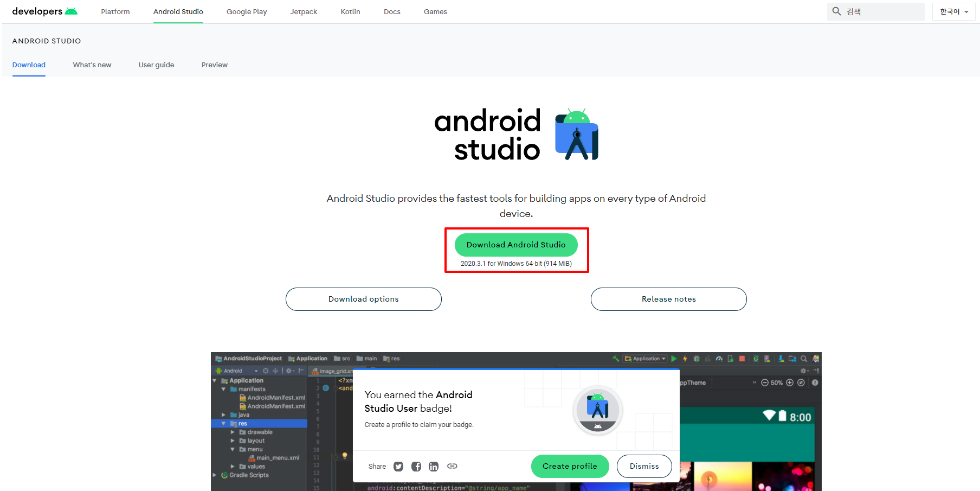Open the Docs nav item
Viewport: 980px width, 491px height.
pyautogui.click(x=392, y=11)
